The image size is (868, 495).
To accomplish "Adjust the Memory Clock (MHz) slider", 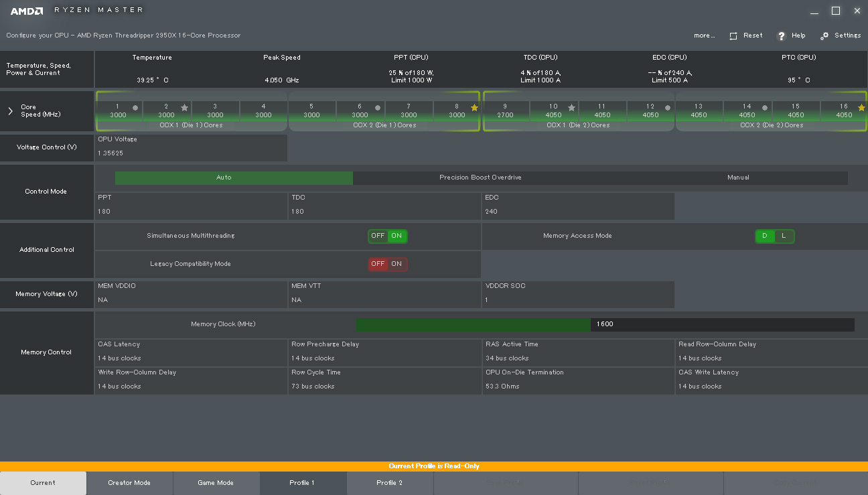I will [605, 325].
